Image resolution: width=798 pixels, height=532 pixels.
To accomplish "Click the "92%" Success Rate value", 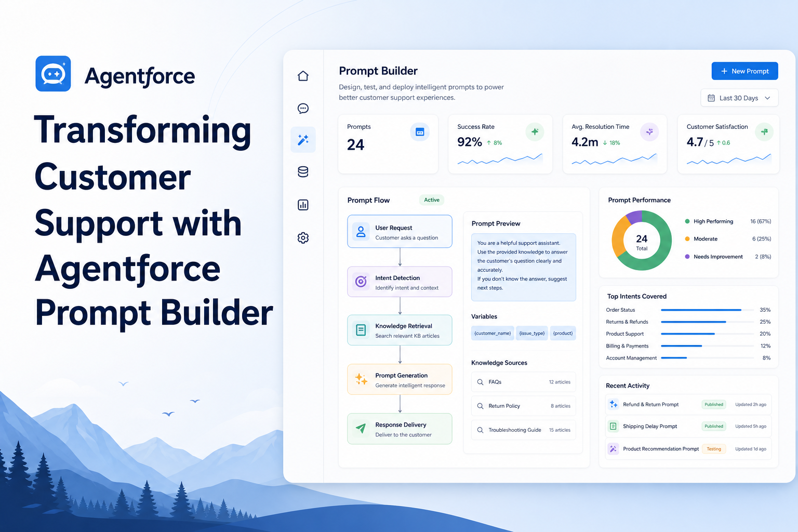I will pos(470,142).
